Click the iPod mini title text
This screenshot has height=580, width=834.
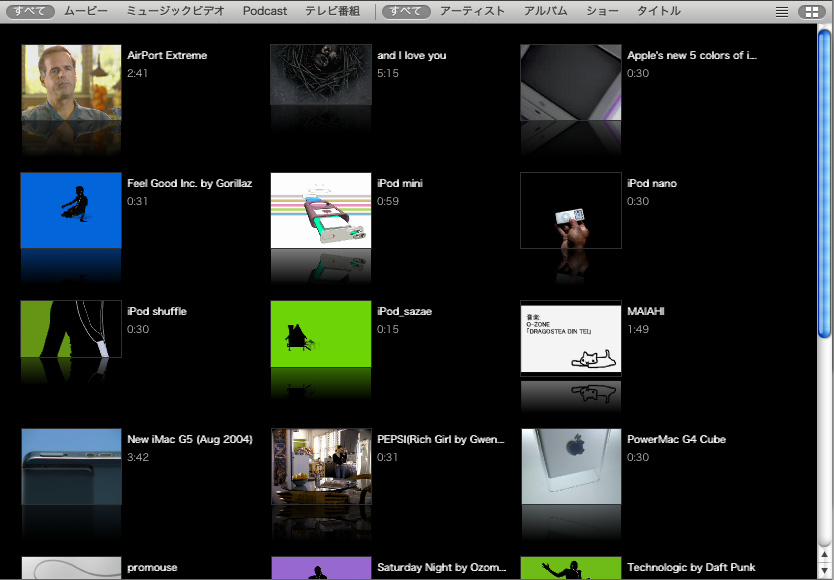400,184
